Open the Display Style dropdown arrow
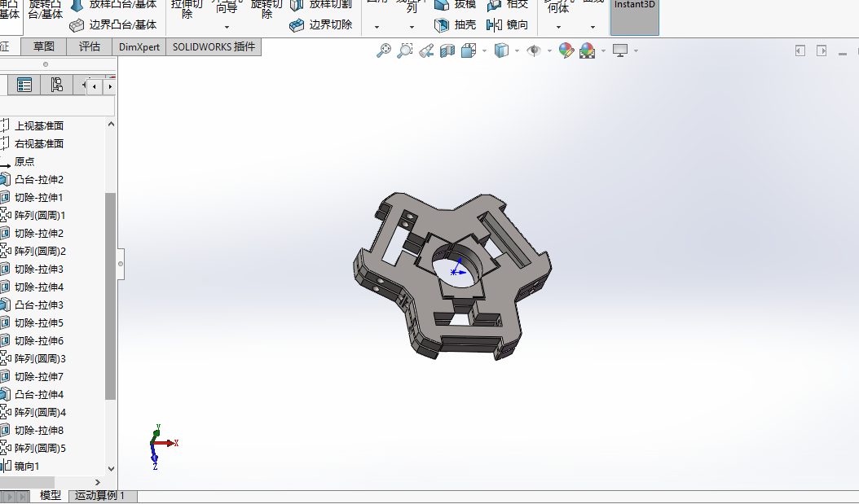859x504 pixels. 517,51
